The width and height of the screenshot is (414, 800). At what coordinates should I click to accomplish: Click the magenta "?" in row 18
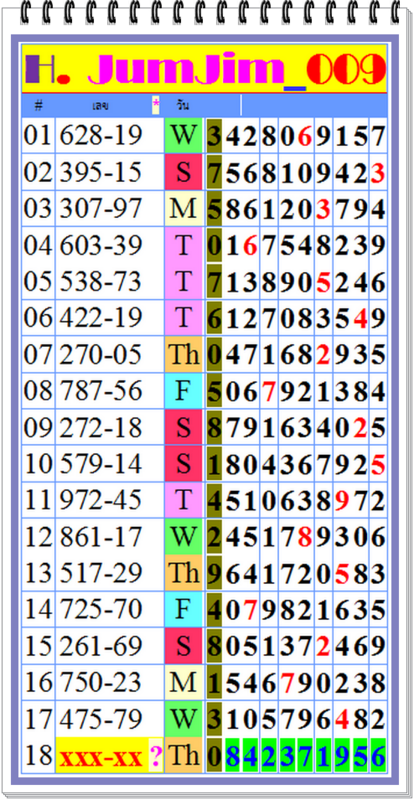(156, 757)
